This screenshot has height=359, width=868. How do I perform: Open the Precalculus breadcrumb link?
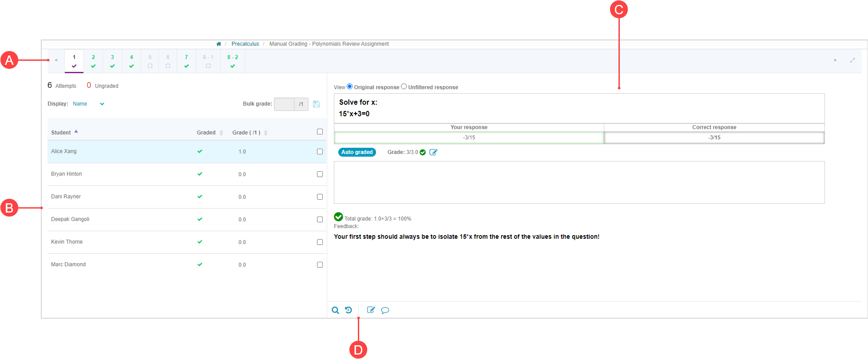[x=245, y=44]
